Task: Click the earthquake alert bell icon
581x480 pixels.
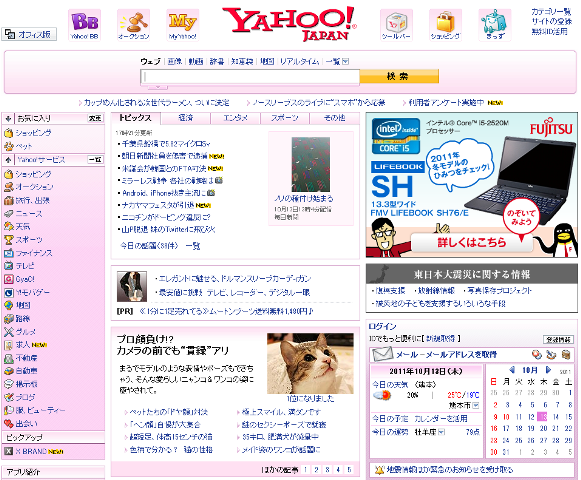Action: 379,470
